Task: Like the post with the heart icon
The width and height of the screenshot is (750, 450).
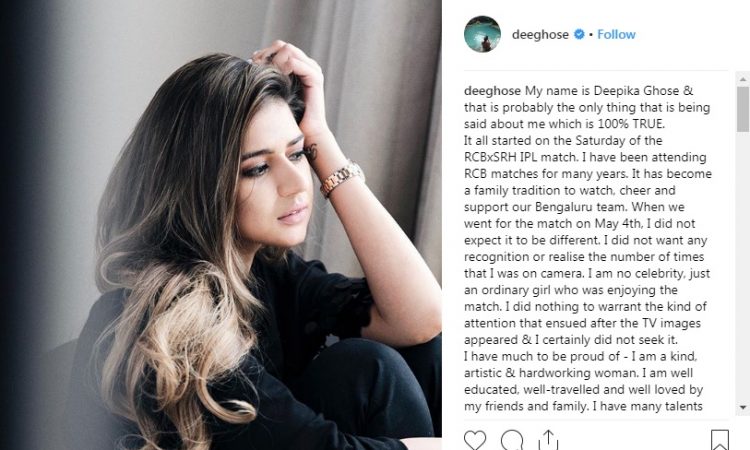Action: 474,440
